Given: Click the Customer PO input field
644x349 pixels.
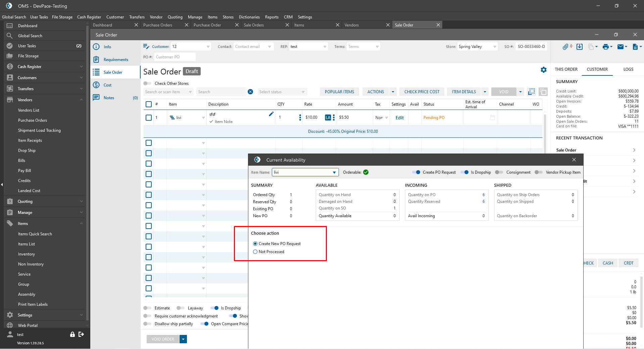Looking at the screenshot, I should [x=175, y=57].
